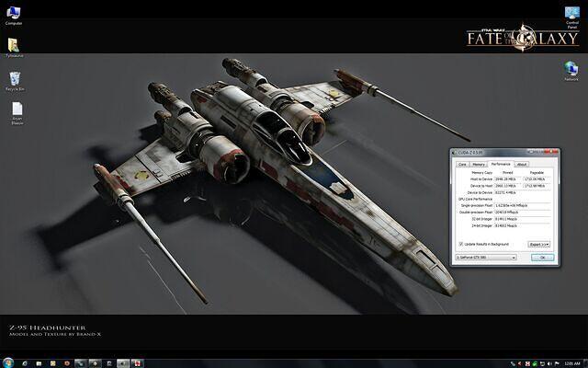Click the volume speaker tray icon
Screen dimensions: 588x368
tap(548, 362)
